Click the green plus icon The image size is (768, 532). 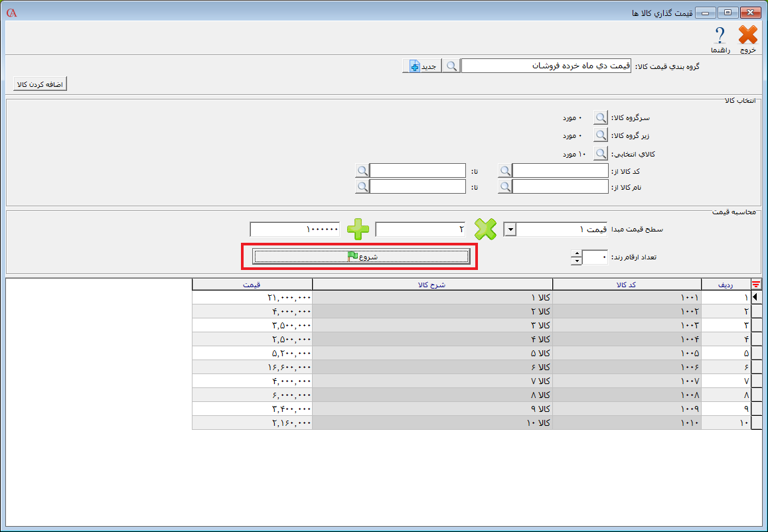tap(358, 230)
